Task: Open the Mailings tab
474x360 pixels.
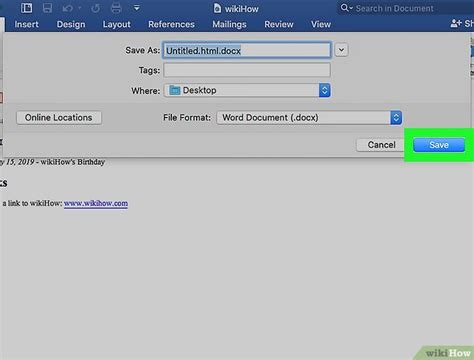Action: (229, 25)
